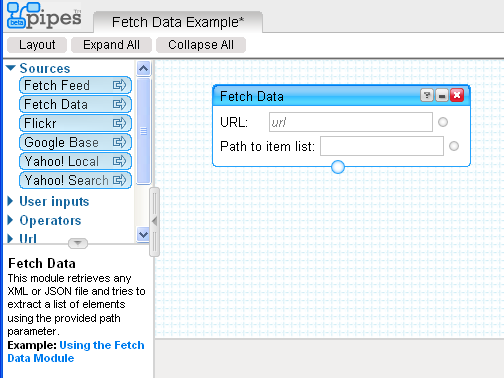Screen dimensions: 504x378
Task: Expand the User inputs section
Action: click(x=10, y=201)
